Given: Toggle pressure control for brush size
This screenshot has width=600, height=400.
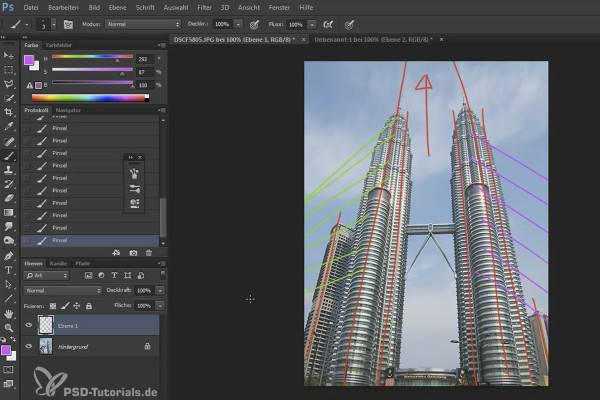Looking at the screenshot, I should [349, 24].
